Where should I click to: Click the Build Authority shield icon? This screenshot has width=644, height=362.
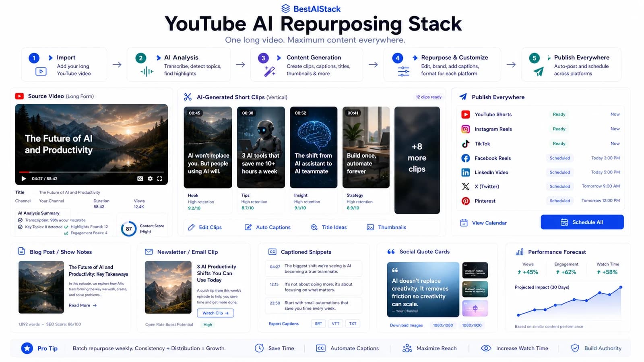[575, 348]
